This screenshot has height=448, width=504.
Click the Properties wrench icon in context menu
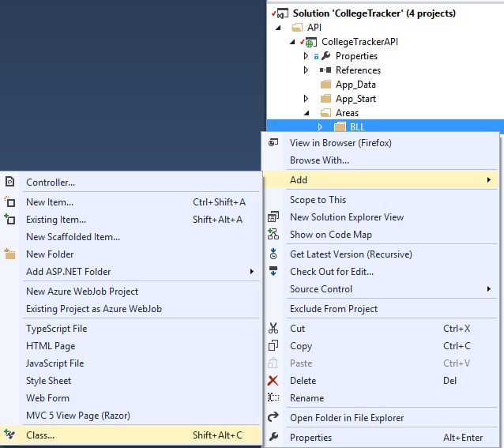tap(273, 437)
